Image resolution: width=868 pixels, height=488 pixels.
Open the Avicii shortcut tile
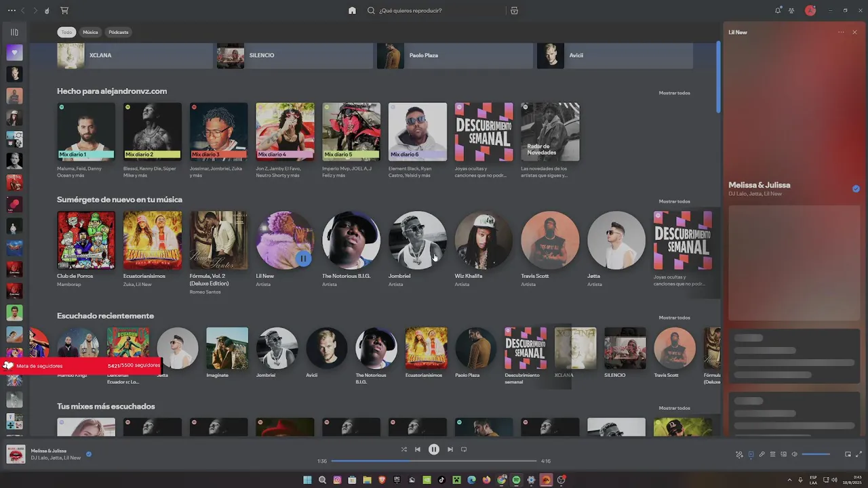[x=615, y=55]
